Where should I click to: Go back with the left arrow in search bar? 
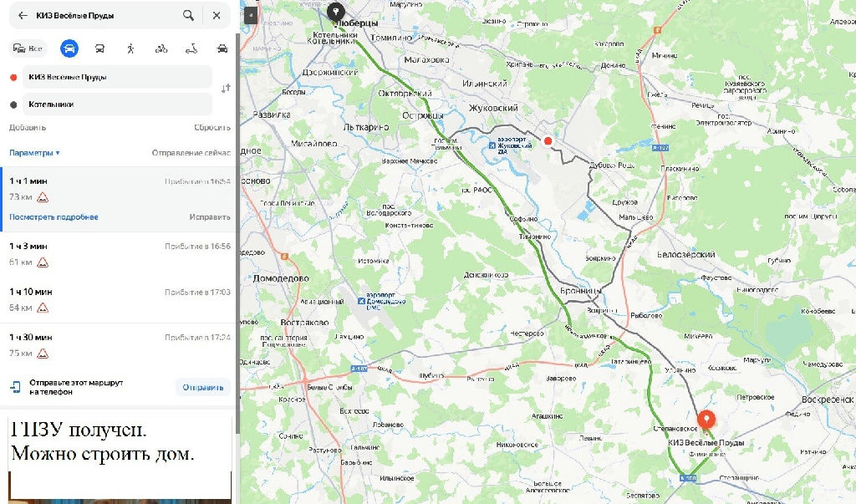[23, 15]
